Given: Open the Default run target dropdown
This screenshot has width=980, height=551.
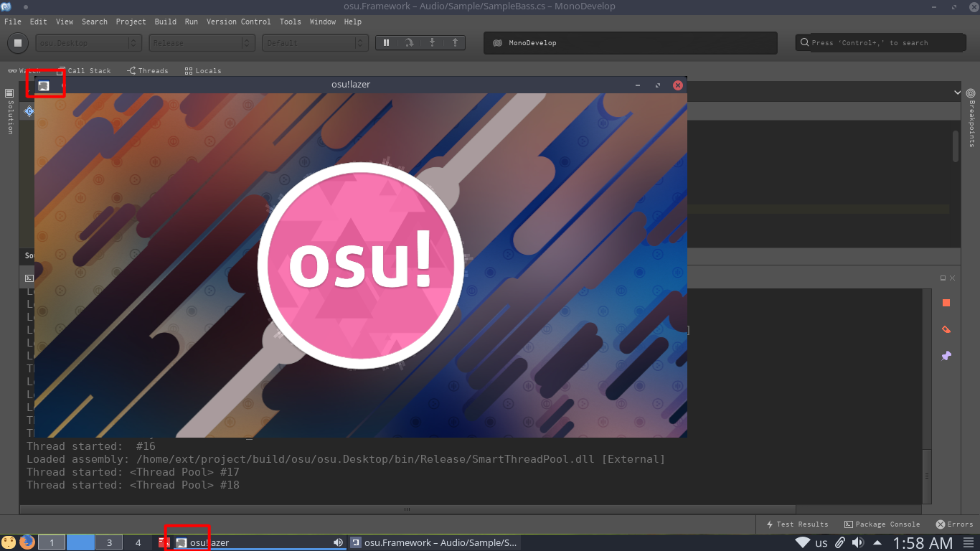Looking at the screenshot, I should pyautogui.click(x=315, y=42).
